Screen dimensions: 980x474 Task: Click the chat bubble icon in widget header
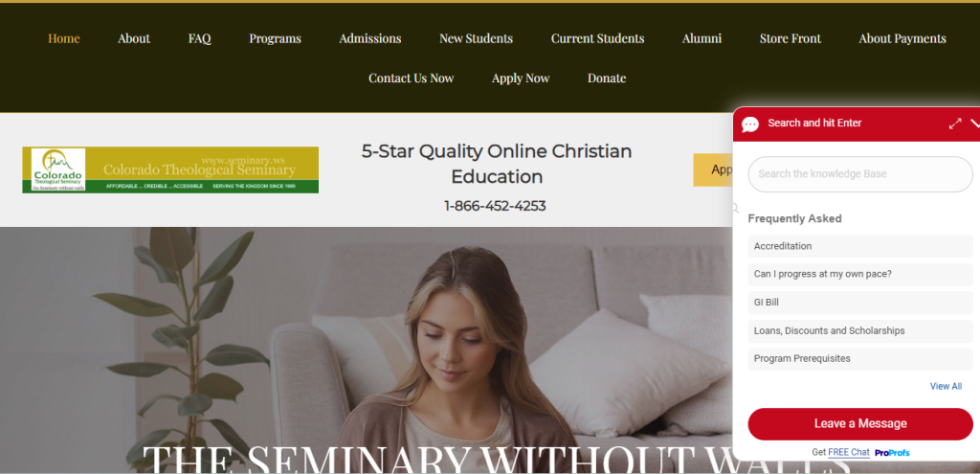point(750,124)
